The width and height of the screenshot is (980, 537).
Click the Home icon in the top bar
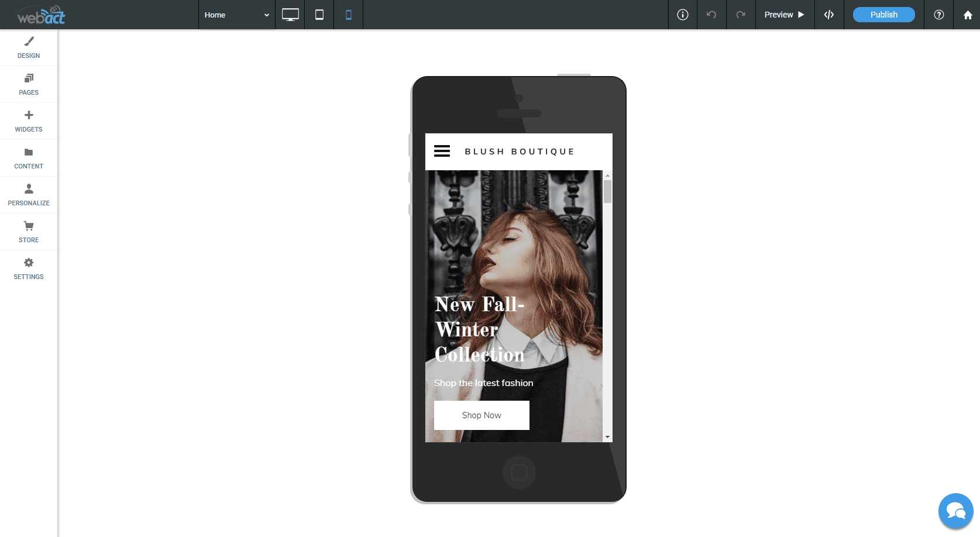pos(967,15)
